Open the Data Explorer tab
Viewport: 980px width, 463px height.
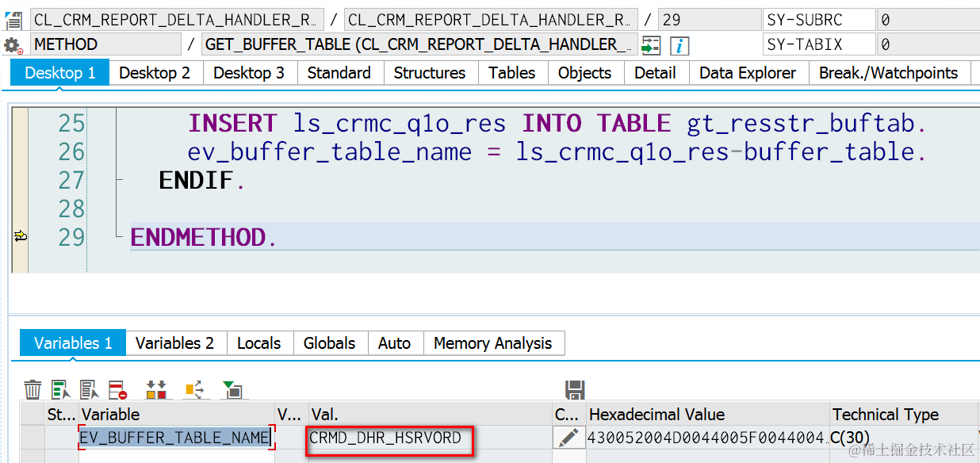[748, 73]
